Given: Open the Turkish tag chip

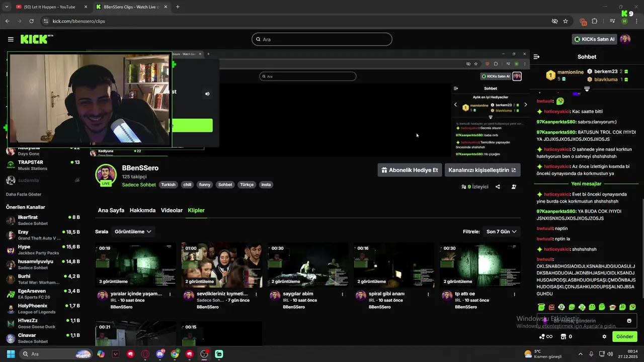Looking at the screenshot, I should pos(168,185).
